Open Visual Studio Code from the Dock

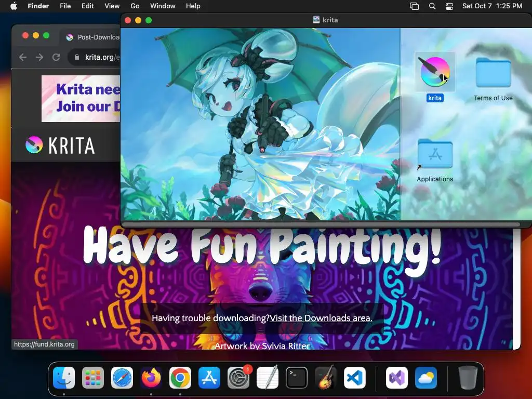pyautogui.click(x=355, y=378)
